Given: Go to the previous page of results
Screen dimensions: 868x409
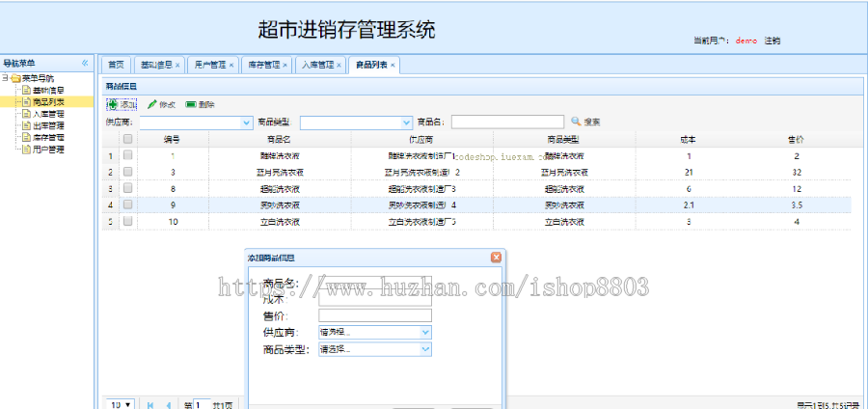Looking at the screenshot, I should coord(168,405).
